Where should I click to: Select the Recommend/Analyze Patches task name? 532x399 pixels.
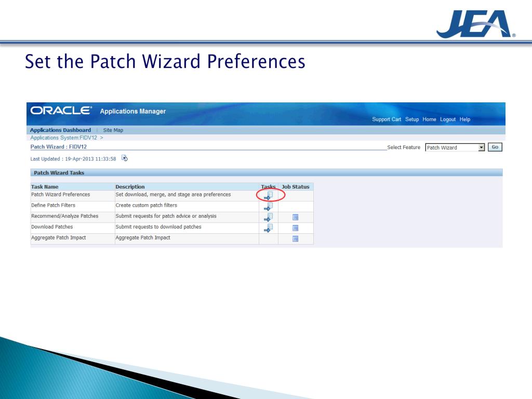[x=64, y=216]
